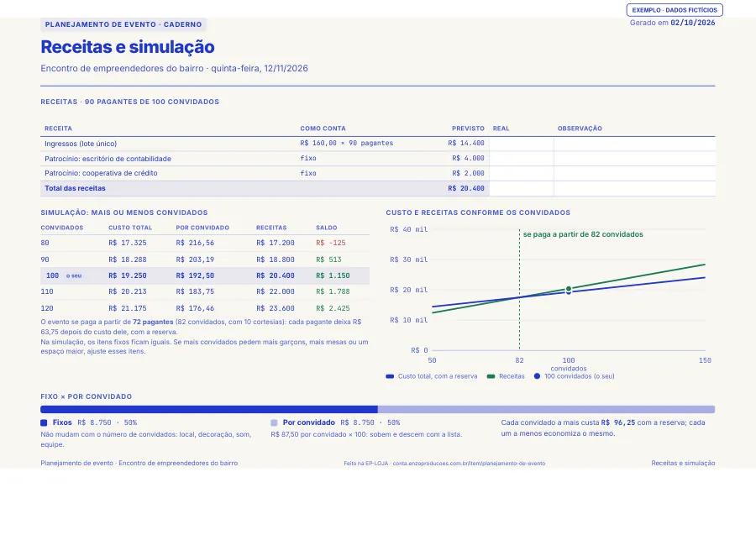Click the footer text 'Planejamento de evento · Encontro de empreendedores'
Viewport: 756px width, 535px height.
coord(139,463)
